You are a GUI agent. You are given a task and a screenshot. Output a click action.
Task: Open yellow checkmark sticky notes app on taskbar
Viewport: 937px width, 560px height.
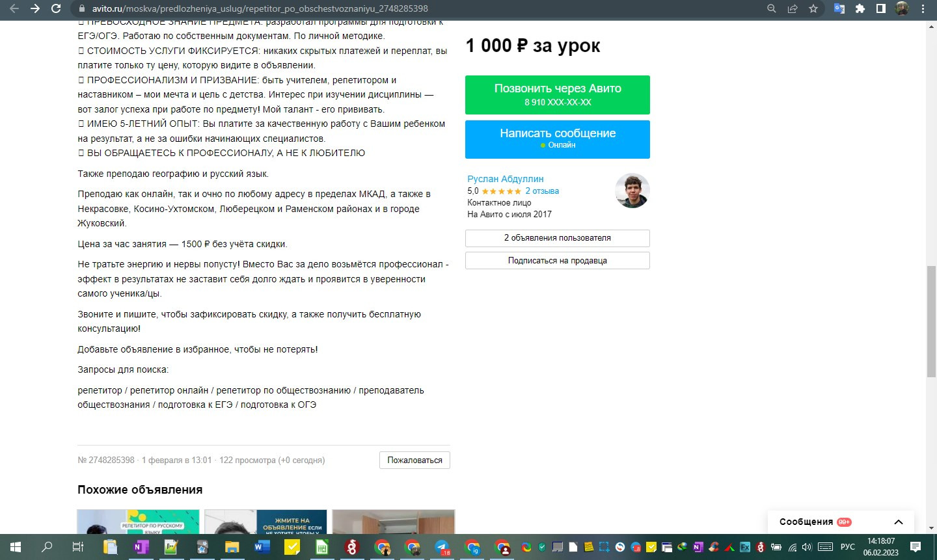click(x=292, y=547)
